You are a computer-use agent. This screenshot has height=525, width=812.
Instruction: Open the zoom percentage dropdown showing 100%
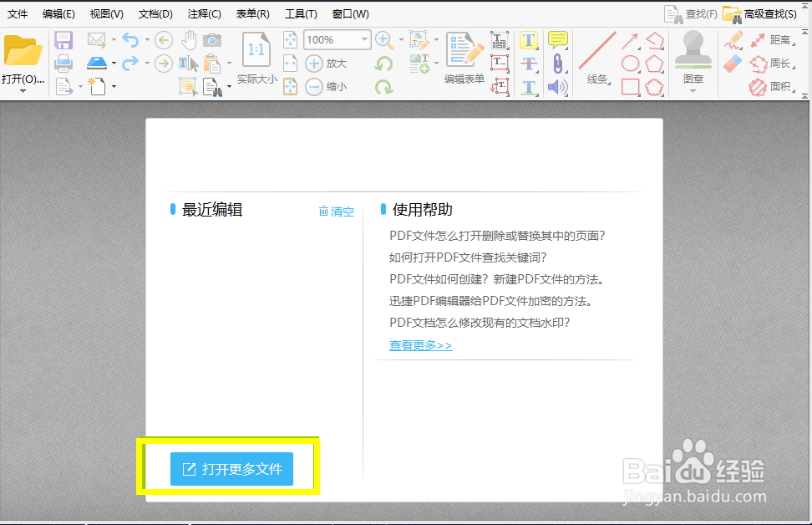(x=365, y=38)
